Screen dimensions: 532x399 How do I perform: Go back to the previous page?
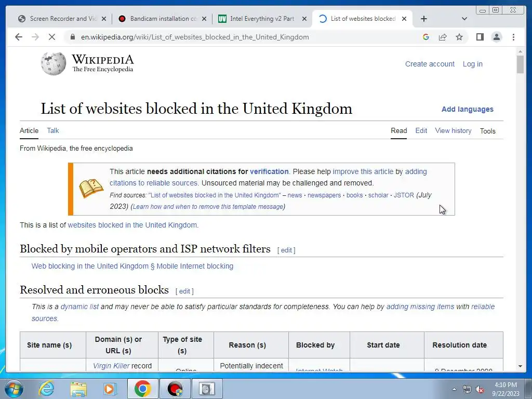19,37
